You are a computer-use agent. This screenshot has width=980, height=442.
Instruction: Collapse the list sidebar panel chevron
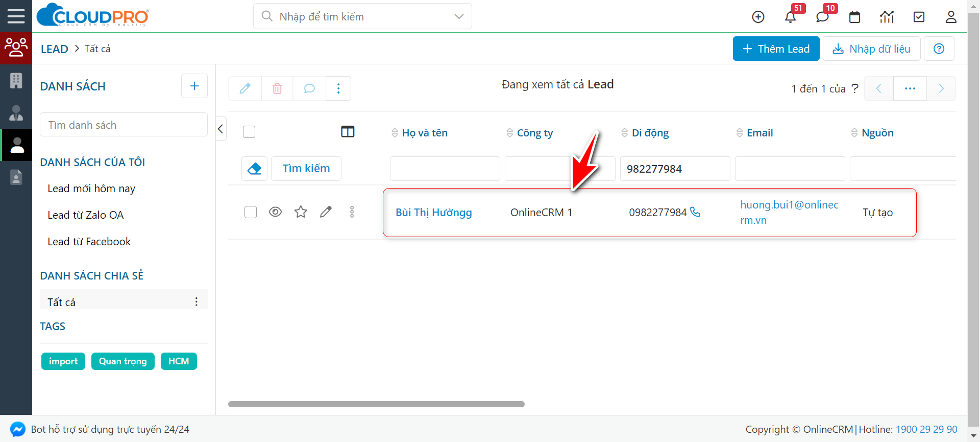[221, 129]
